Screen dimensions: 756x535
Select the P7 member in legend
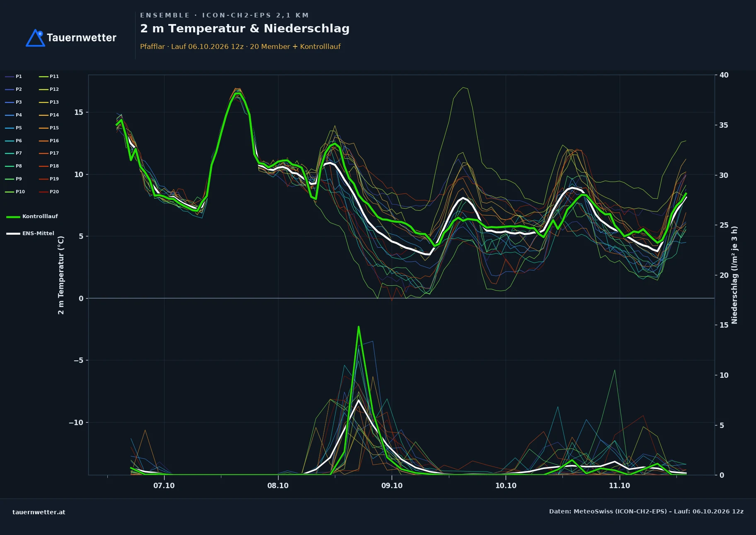[x=14, y=153]
